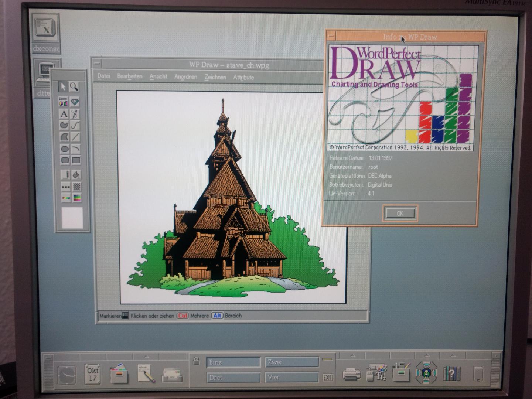Activate the magnifying glass zoom tool

click(x=74, y=87)
